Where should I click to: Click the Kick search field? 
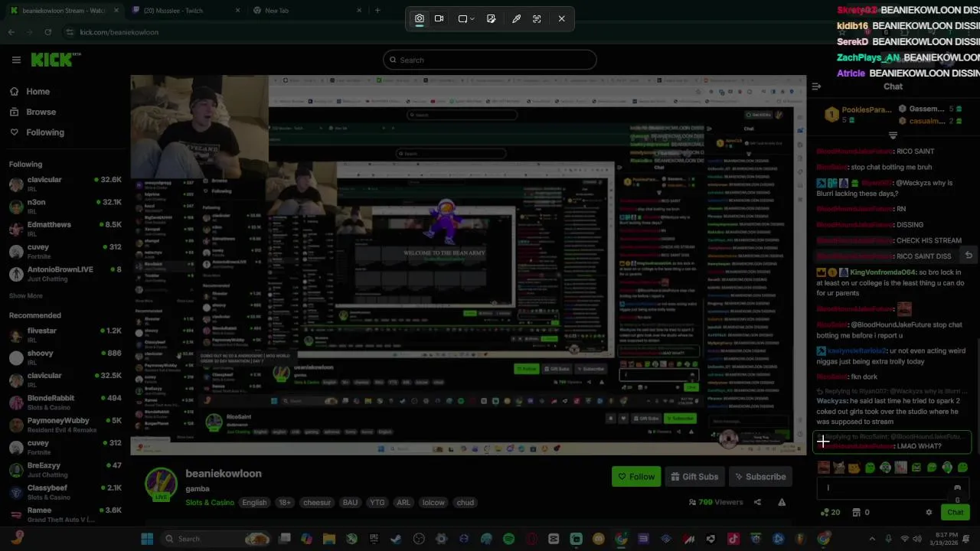coord(490,60)
